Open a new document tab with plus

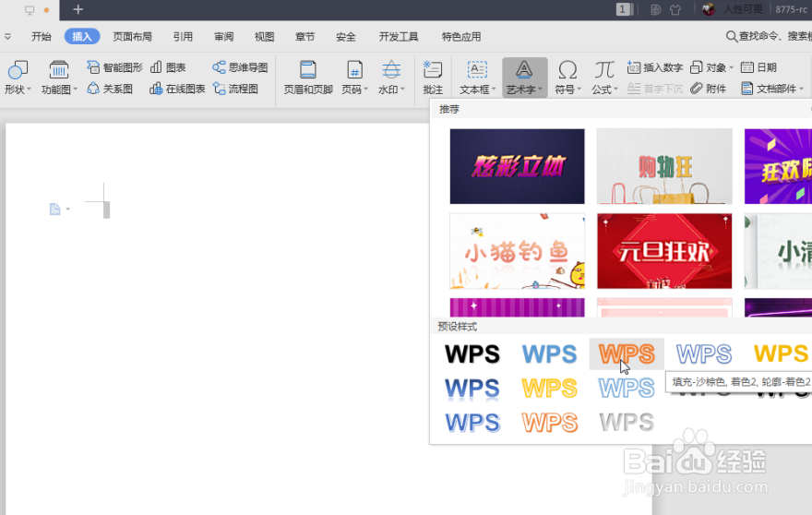tap(78, 9)
